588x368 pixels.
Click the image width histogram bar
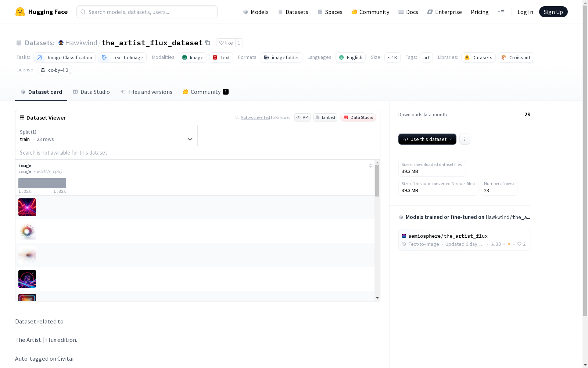[42, 183]
